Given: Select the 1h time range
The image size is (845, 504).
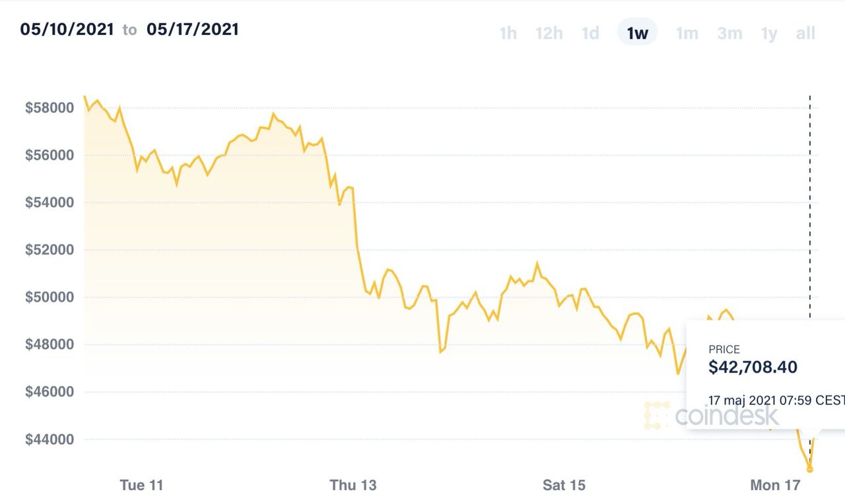Looking at the screenshot, I should (508, 33).
